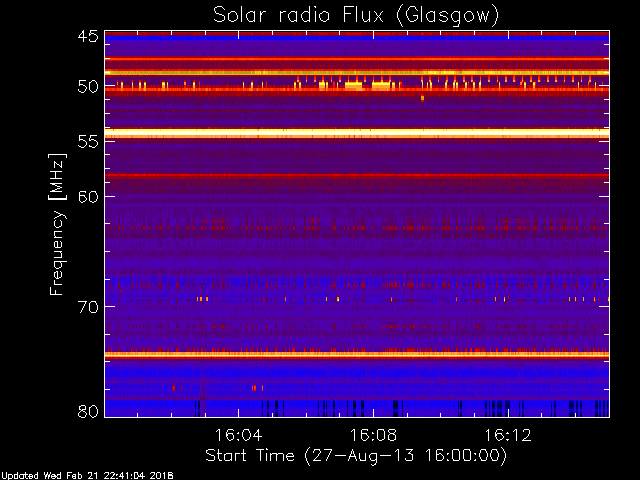Click the 45 frequency tick label
640x480 pixels.
pos(88,36)
